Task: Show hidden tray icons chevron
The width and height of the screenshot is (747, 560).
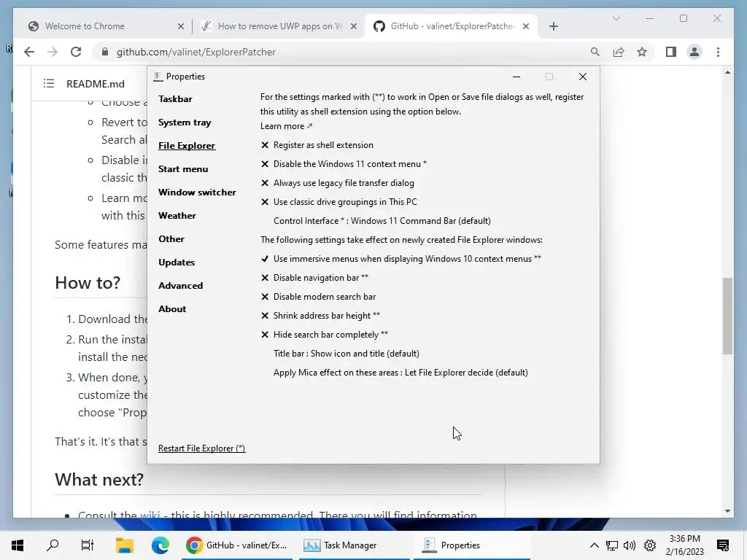Action: [x=594, y=545]
